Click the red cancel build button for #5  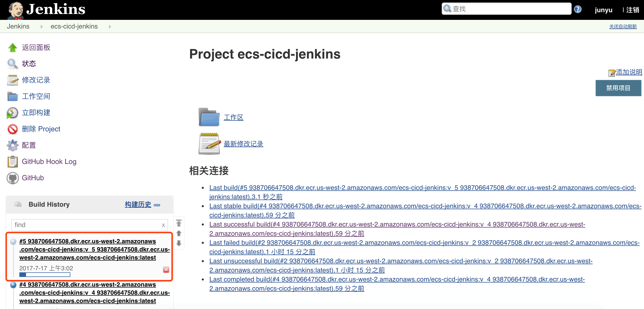(x=166, y=270)
